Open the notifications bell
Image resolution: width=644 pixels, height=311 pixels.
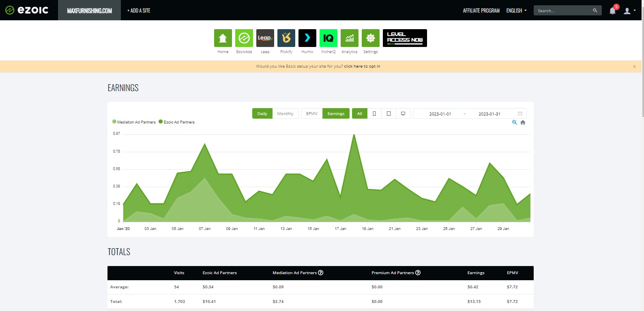612,11
